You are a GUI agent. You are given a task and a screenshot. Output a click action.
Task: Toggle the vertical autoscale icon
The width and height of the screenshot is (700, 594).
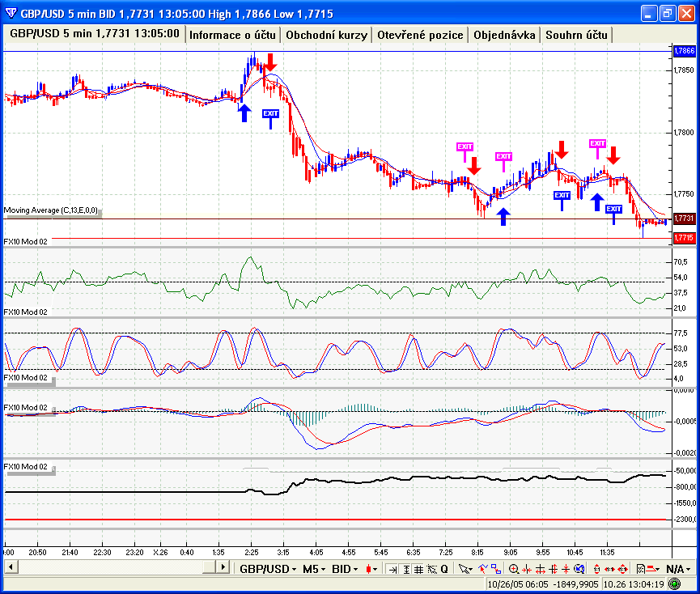click(x=405, y=569)
